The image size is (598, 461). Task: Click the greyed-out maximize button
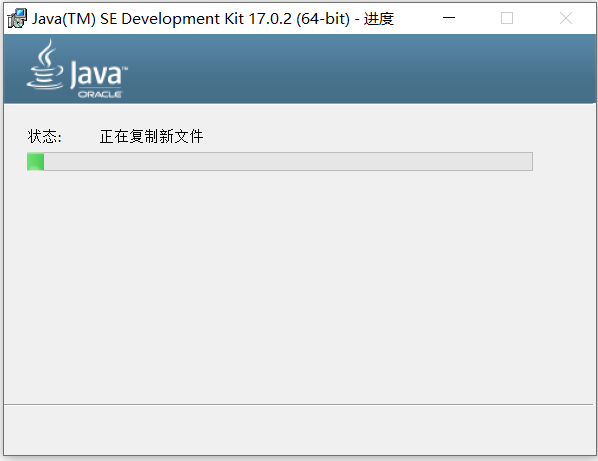coord(507,18)
